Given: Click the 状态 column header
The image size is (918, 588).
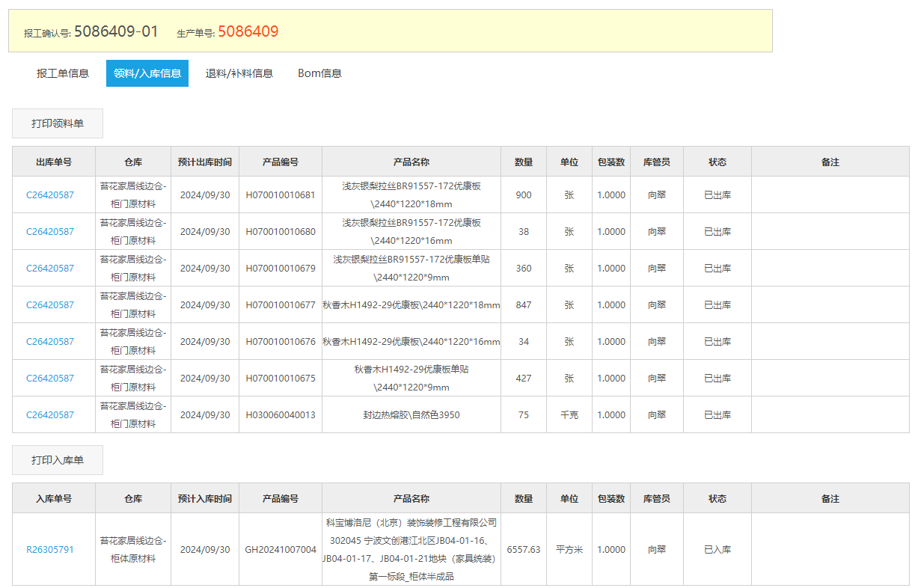Looking at the screenshot, I should pyautogui.click(x=716, y=161).
